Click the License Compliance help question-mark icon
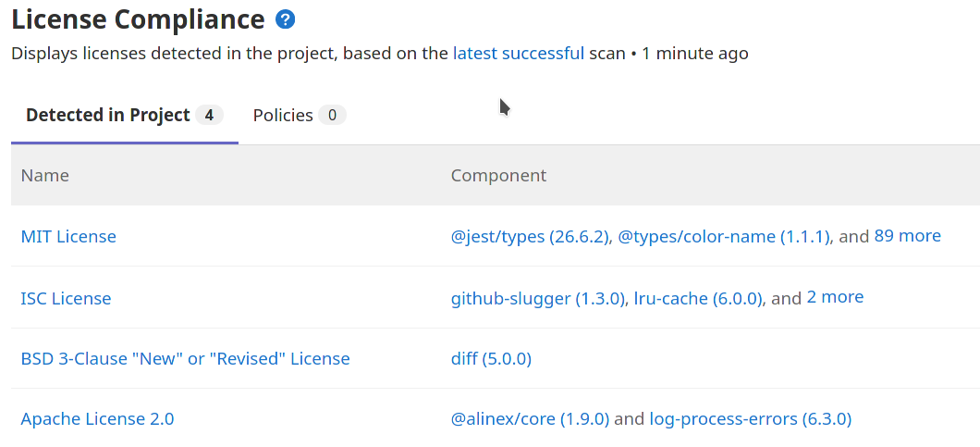 pos(285,19)
